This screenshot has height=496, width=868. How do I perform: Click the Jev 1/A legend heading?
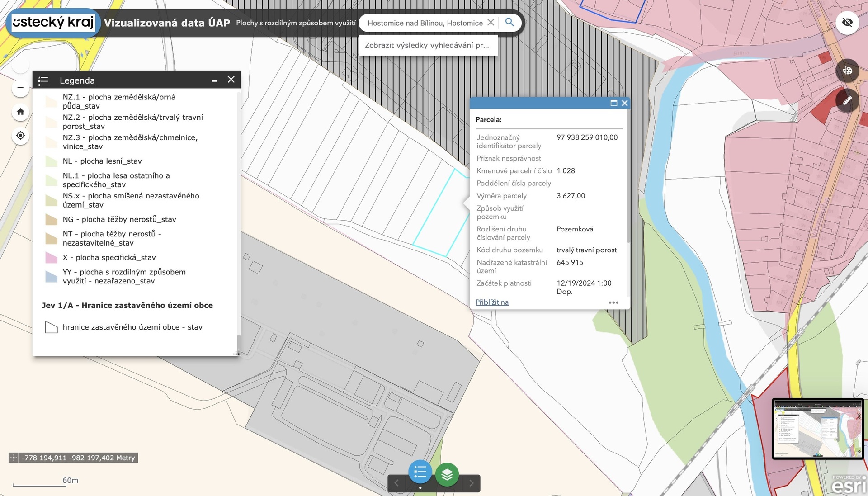(127, 305)
